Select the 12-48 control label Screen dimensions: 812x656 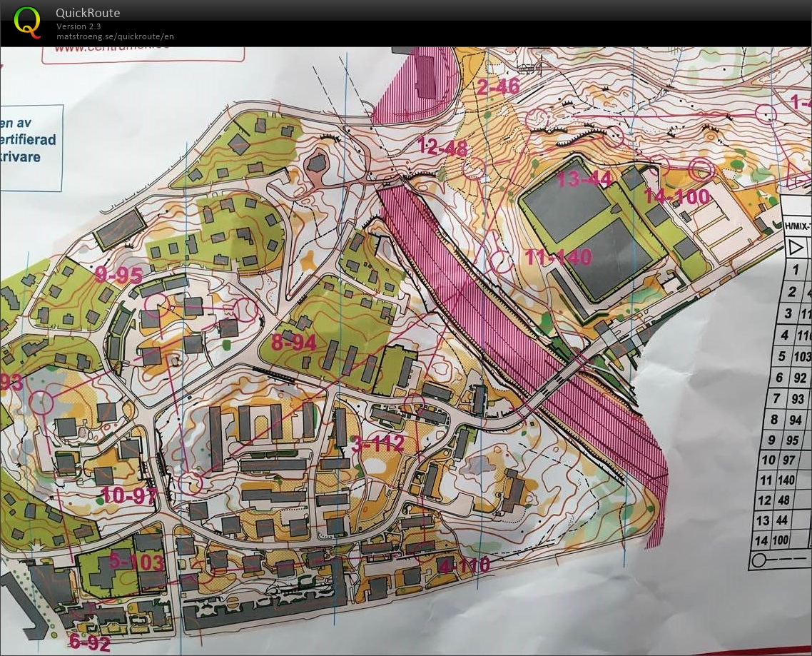(x=443, y=148)
